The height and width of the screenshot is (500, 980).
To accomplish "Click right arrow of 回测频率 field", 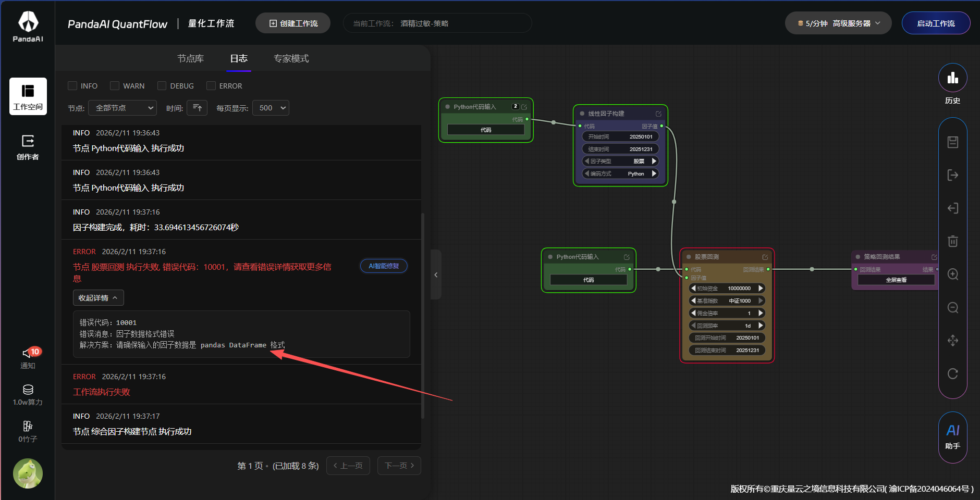I will click(x=761, y=326).
